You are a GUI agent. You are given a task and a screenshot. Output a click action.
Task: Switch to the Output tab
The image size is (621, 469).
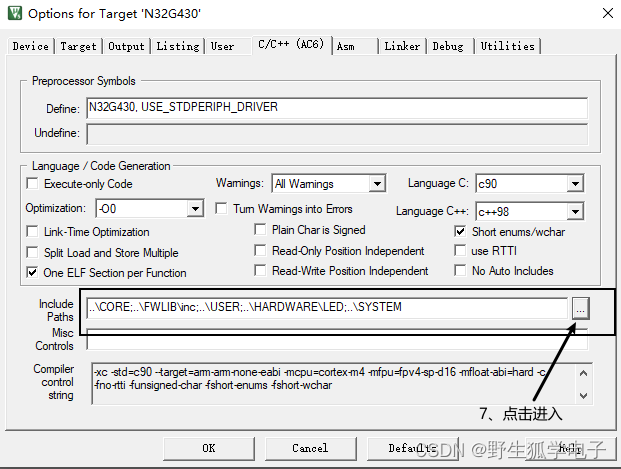point(126,46)
